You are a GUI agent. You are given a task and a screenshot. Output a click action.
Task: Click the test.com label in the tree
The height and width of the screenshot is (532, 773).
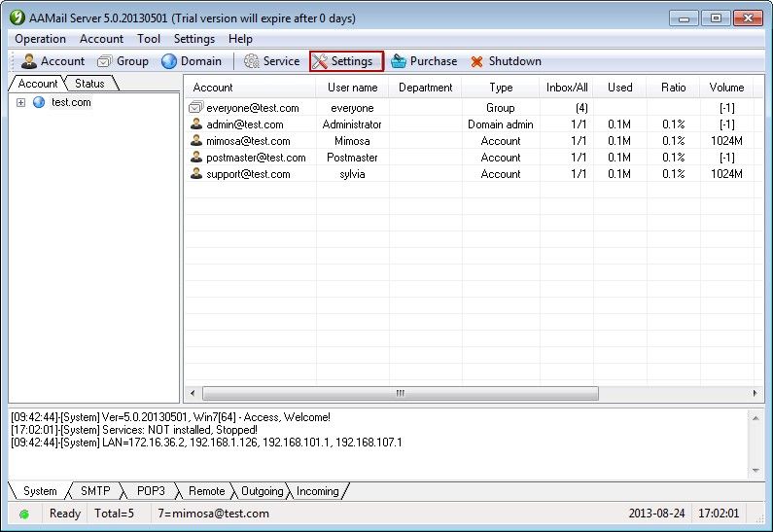coord(71,102)
